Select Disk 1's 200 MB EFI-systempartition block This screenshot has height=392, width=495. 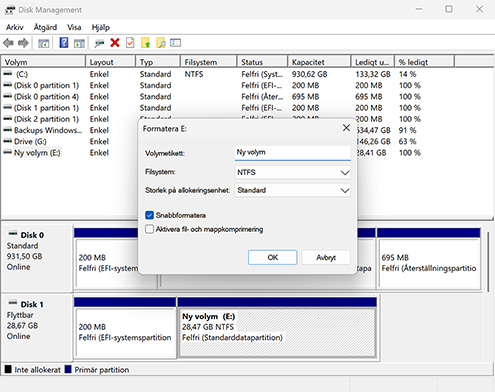pyautogui.click(x=125, y=327)
